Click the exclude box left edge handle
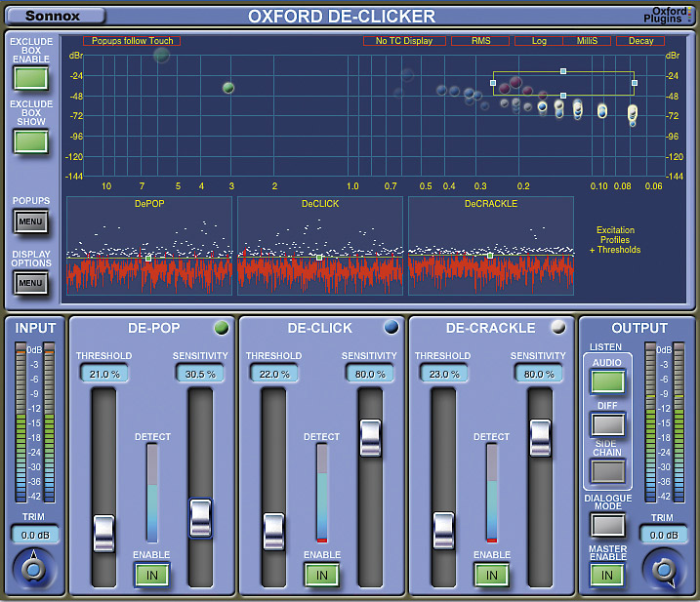Screen dimensions: 700x602 tap(493, 83)
